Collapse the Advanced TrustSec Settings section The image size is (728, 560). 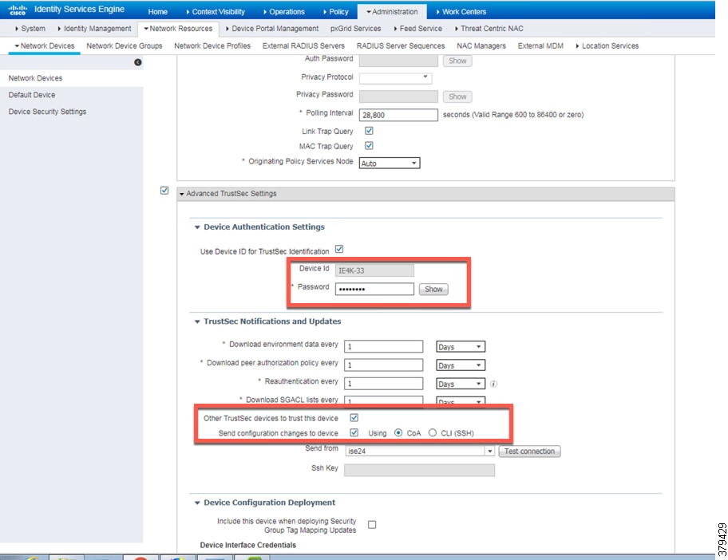(182, 194)
